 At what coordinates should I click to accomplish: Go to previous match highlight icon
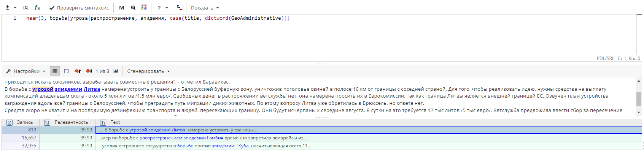coord(78,71)
